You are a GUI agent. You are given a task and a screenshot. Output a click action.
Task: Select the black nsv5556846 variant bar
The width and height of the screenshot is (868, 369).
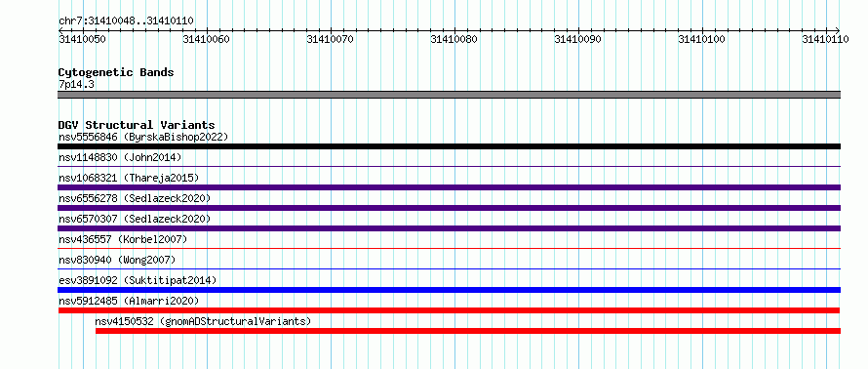[x=449, y=146]
